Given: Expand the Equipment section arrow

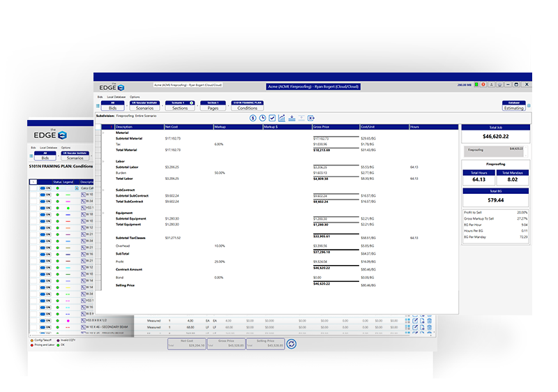Looking at the screenshot, I should [x=103, y=213].
